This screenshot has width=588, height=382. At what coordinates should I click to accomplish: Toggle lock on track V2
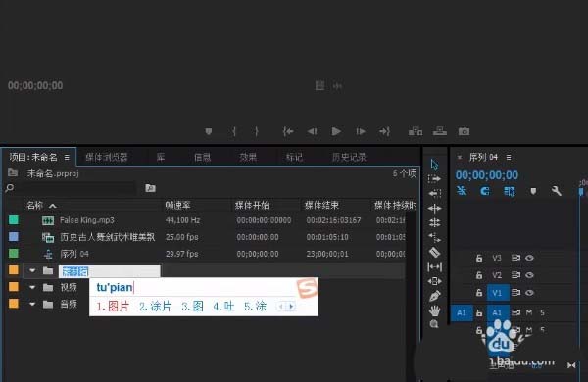click(479, 275)
